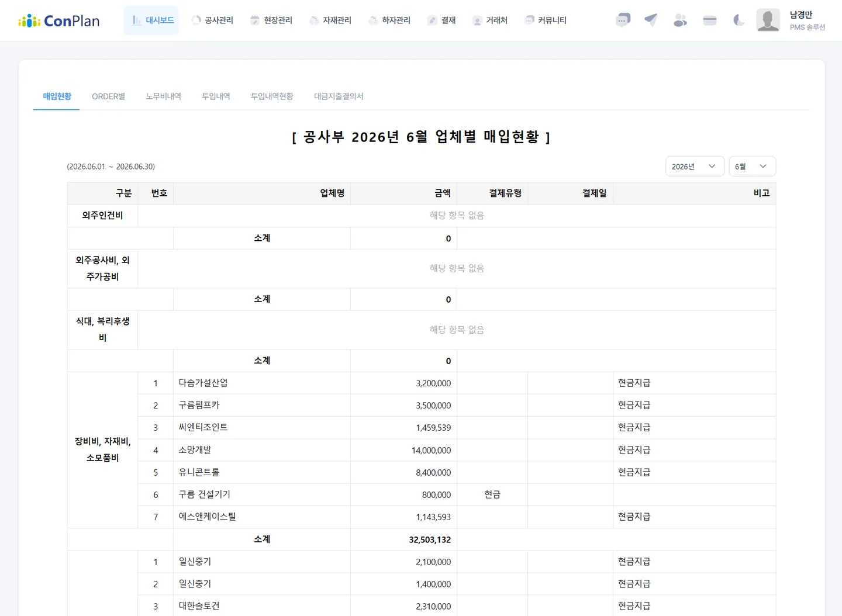The width and height of the screenshot is (842, 616).
Task: Click the paper plane send icon
Action: pos(651,20)
